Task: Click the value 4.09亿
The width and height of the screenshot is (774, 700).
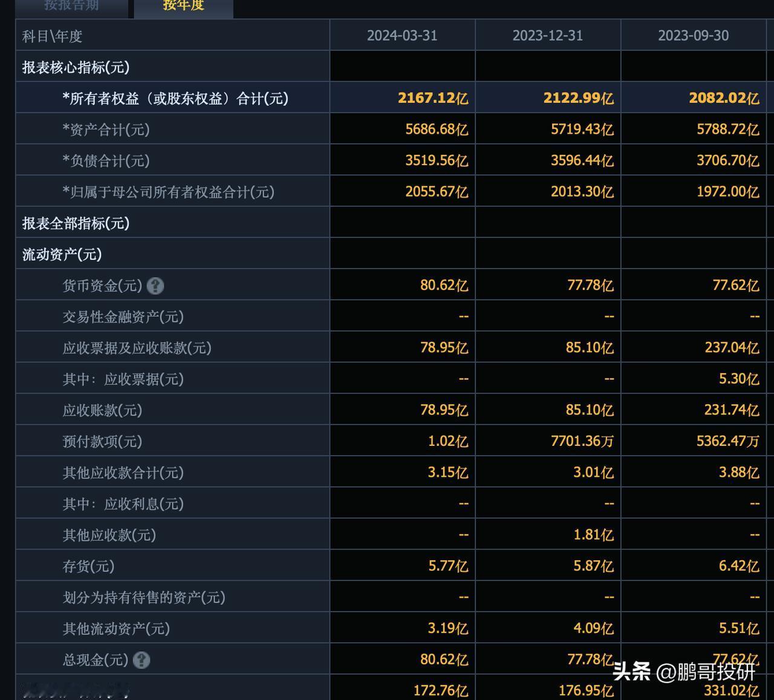Action: pos(593,629)
